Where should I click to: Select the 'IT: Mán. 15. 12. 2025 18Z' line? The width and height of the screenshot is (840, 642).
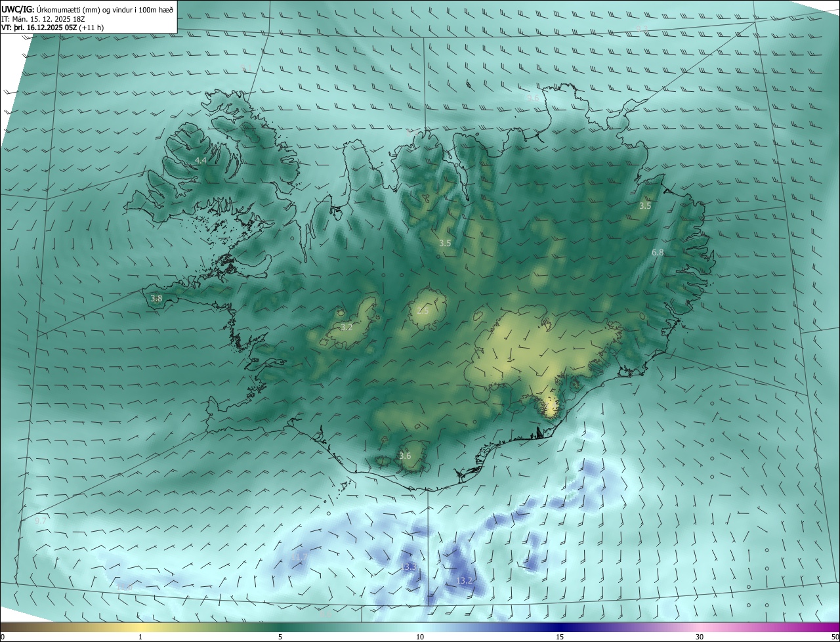click(x=44, y=19)
